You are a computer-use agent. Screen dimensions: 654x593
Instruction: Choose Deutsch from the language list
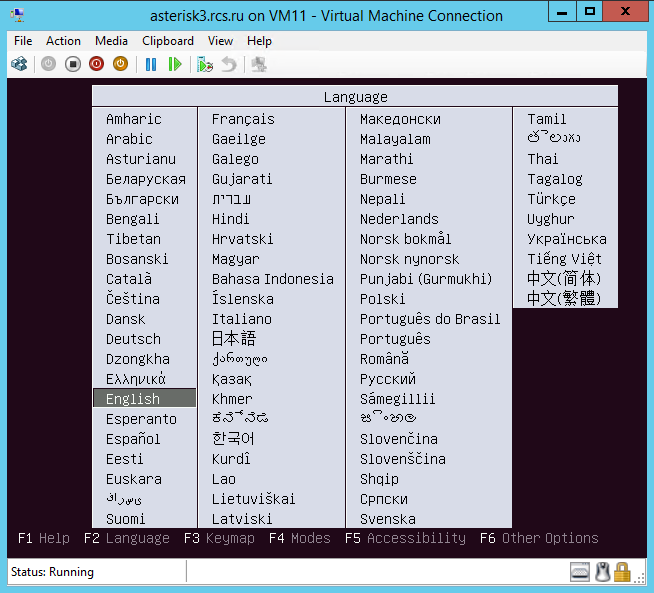[x=133, y=339]
